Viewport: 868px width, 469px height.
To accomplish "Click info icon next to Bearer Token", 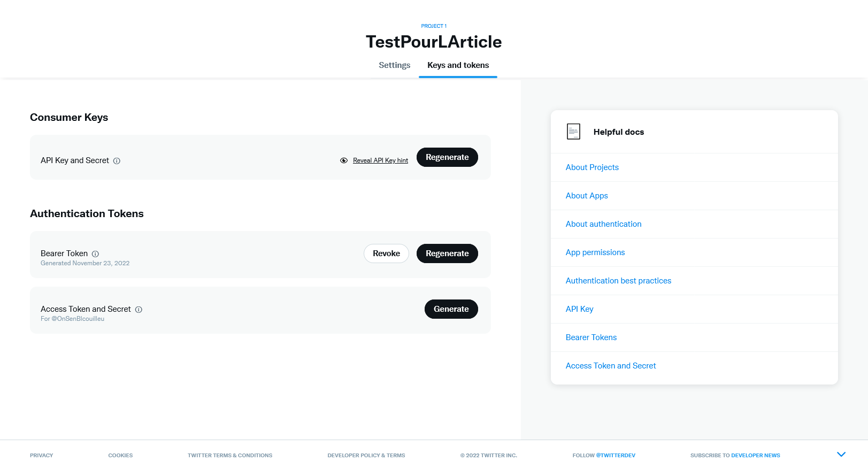I will pyautogui.click(x=95, y=254).
